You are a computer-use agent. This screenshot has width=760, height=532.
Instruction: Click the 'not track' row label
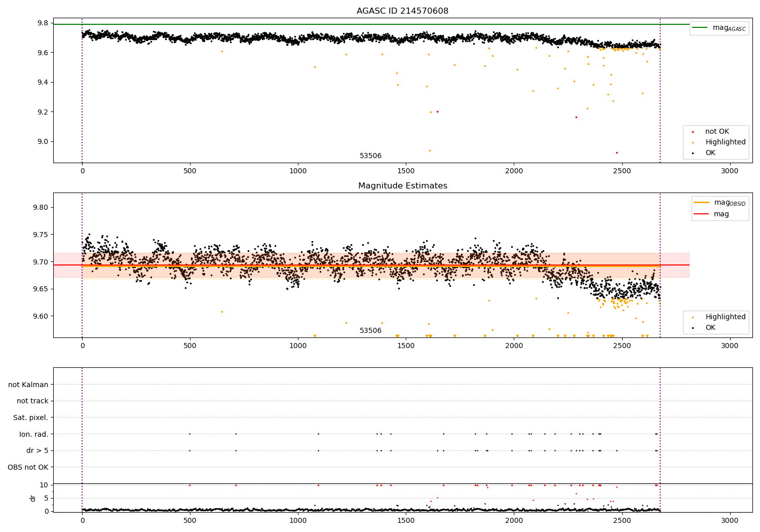[x=32, y=401]
